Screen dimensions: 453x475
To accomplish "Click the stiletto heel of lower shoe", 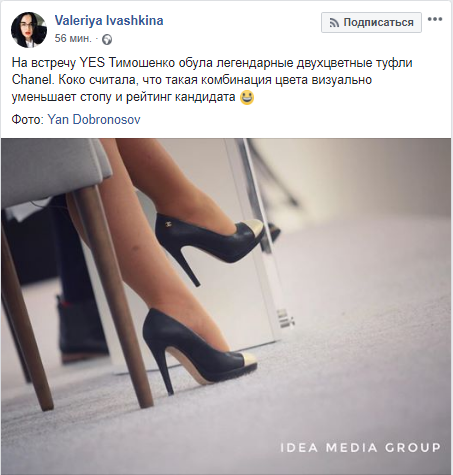I will [x=165, y=371].
